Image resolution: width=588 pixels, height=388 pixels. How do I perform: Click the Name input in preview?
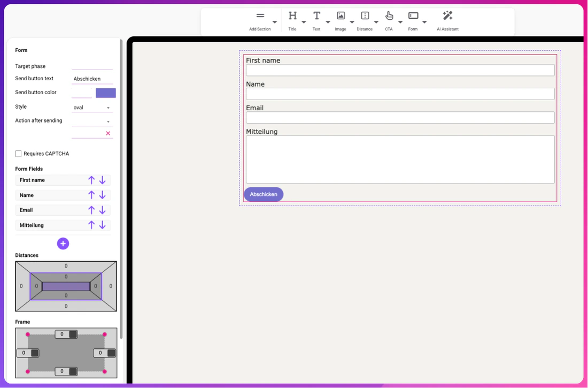click(x=400, y=94)
